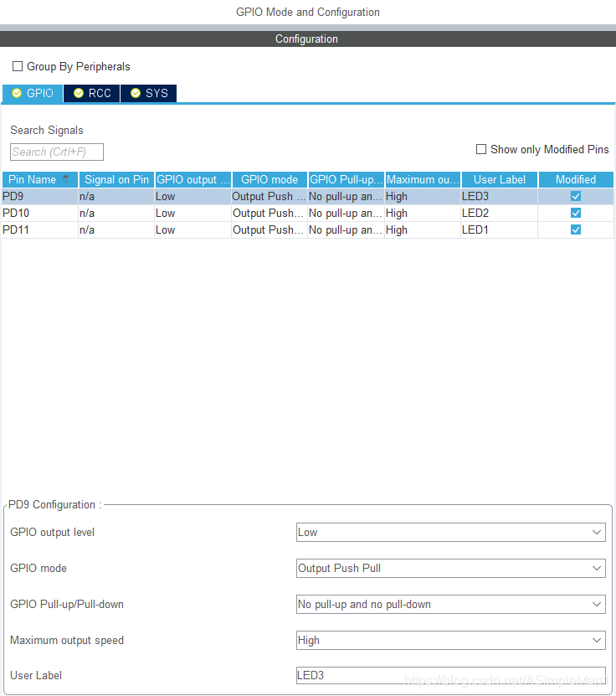This screenshot has width=616, height=696.
Task: Switch to the SYS tab
Action: (x=149, y=93)
